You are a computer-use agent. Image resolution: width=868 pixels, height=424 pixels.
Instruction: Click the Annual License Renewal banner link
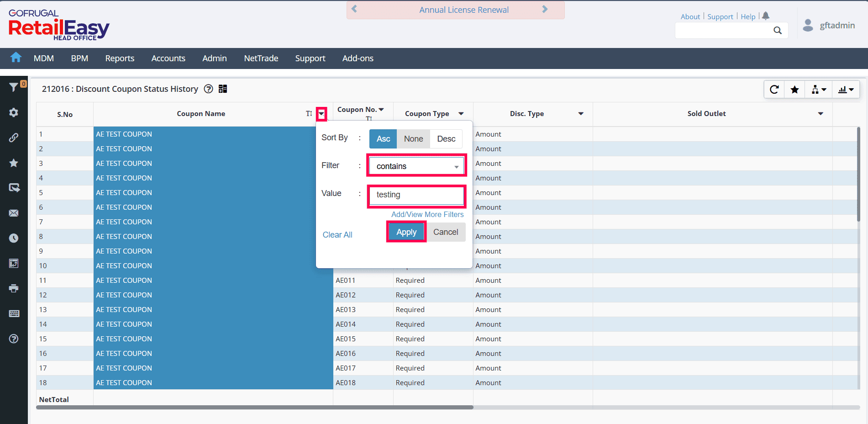click(464, 10)
